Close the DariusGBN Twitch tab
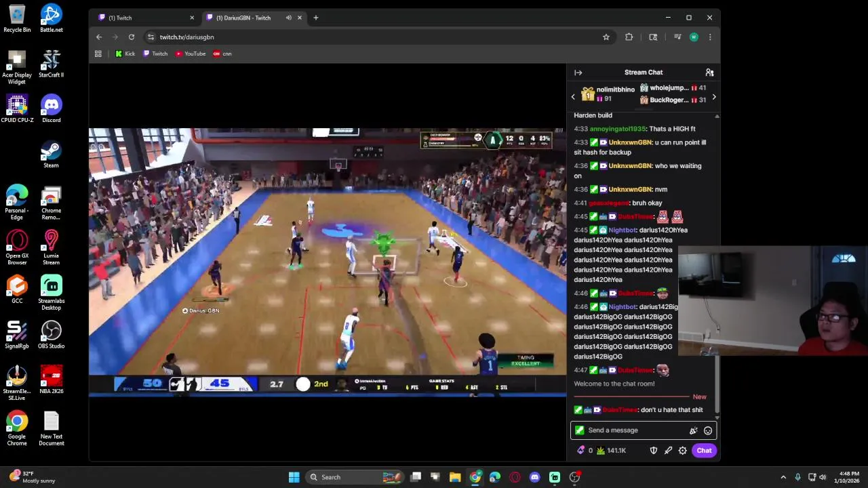The width and height of the screenshot is (868, 488). point(300,18)
